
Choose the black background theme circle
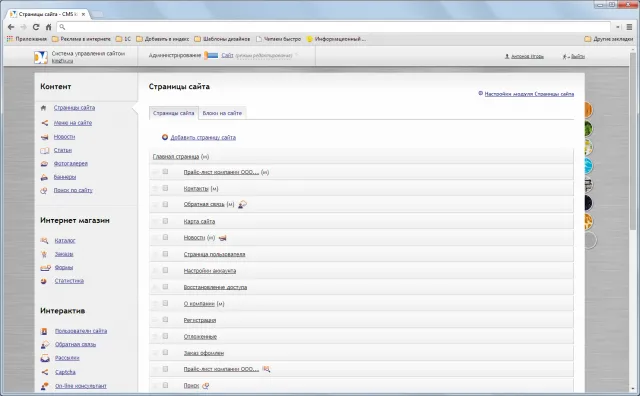tap(588, 203)
